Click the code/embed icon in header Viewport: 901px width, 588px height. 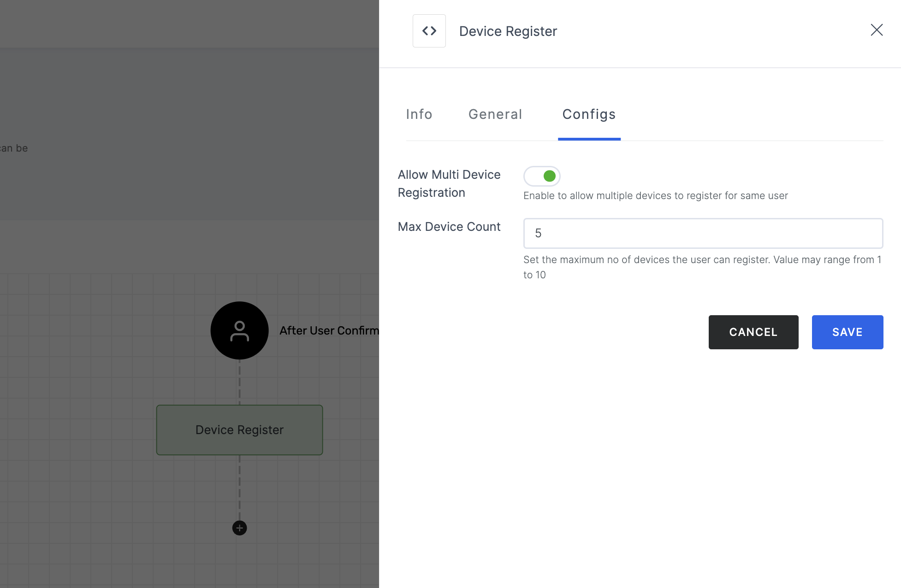[x=429, y=30]
